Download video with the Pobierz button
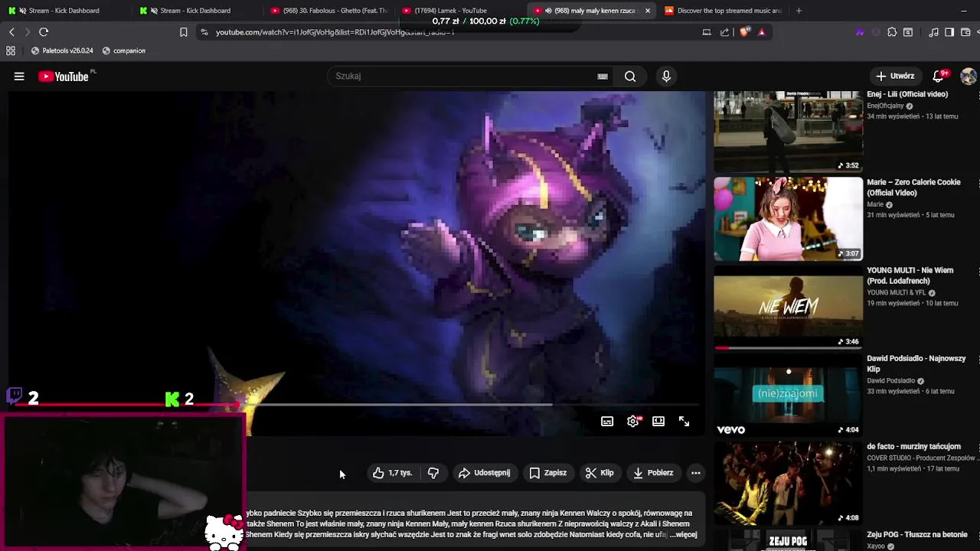Screen dimensions: 980x551 tap(653, 473)
